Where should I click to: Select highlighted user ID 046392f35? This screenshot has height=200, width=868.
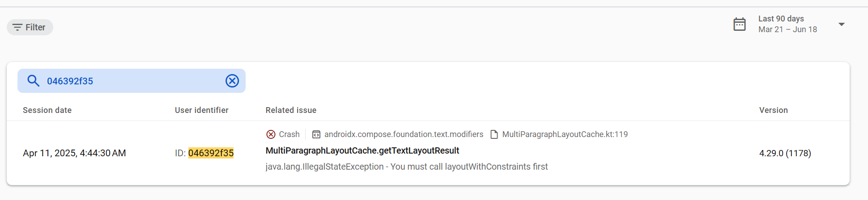(x=211, y=153)
